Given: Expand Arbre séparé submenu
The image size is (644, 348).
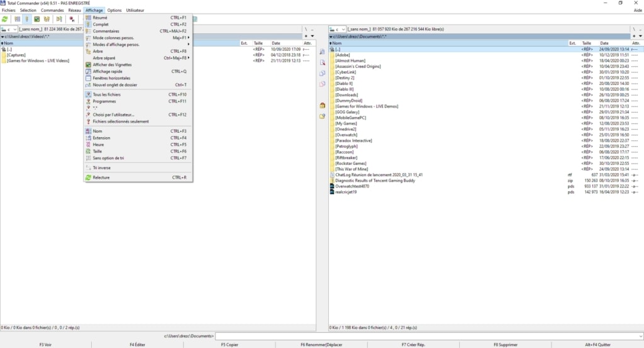Looking at the screenshot, I should [138, 58].
